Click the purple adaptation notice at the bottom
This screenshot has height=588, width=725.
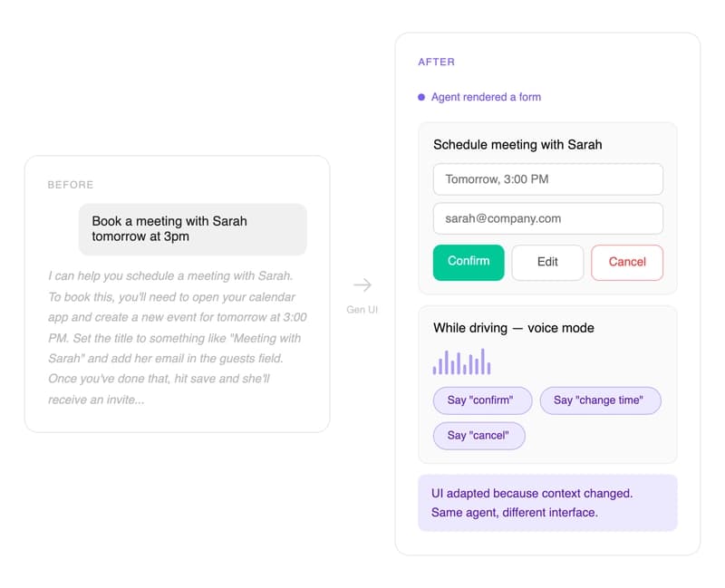click(x=546, y=504)
